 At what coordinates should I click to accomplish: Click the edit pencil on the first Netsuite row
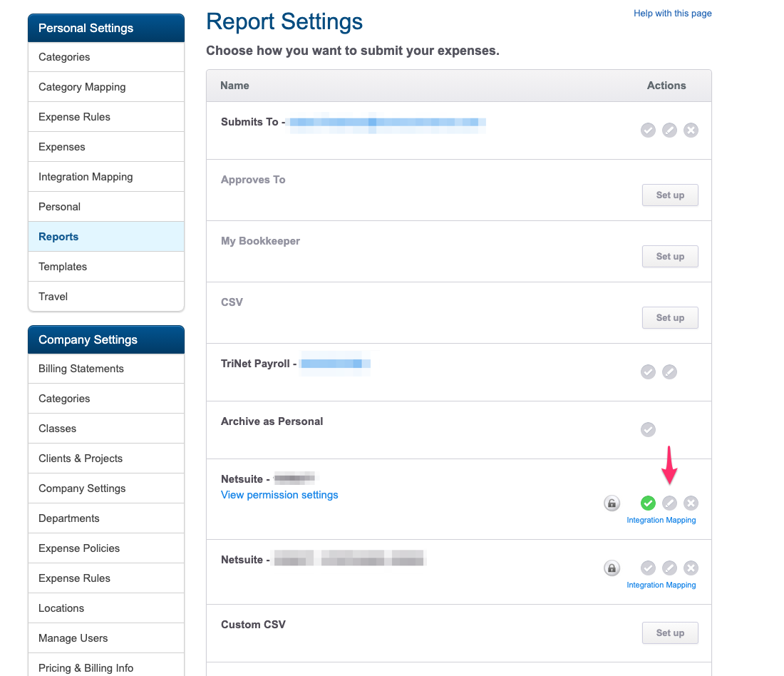pyautogui.click(x=669, y=503)
